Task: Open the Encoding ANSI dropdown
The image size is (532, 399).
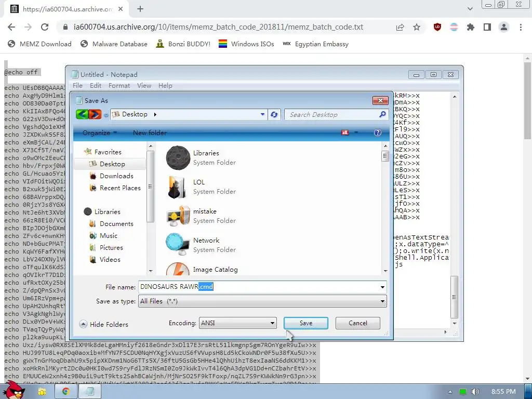Action: [x=237, y=323]
